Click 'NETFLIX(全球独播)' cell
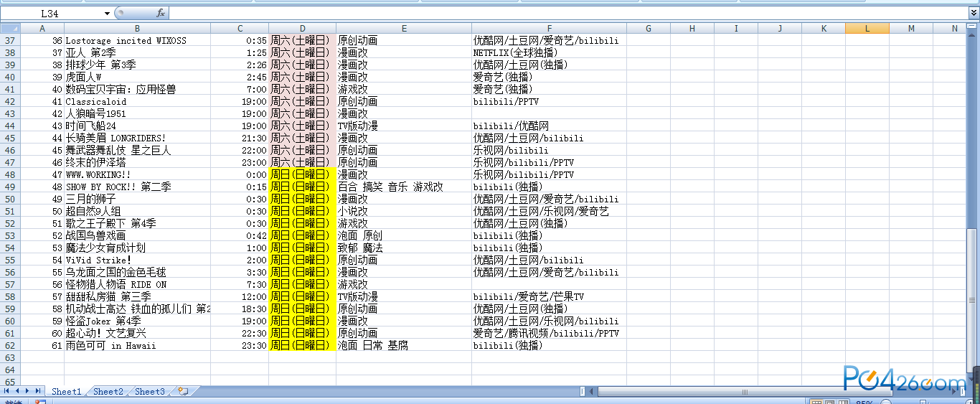Screen dimensions: 980x404 tap(549, 52)
